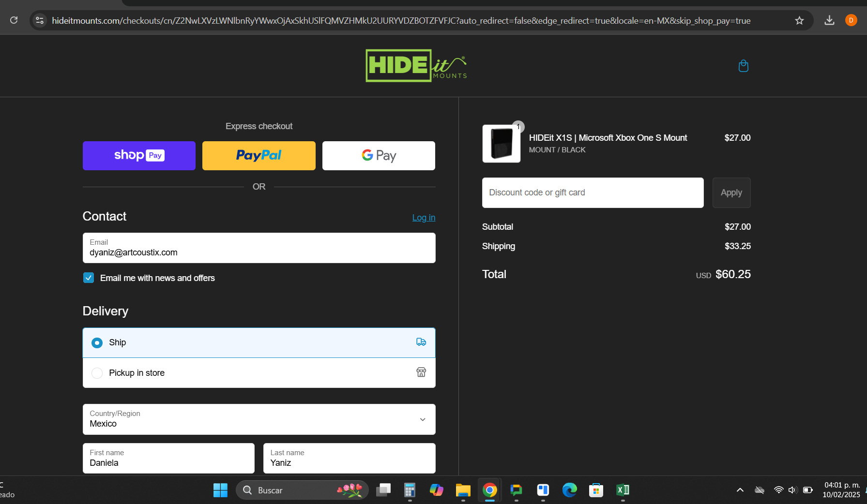Open Chrome downloads icon

pos(829,20)
